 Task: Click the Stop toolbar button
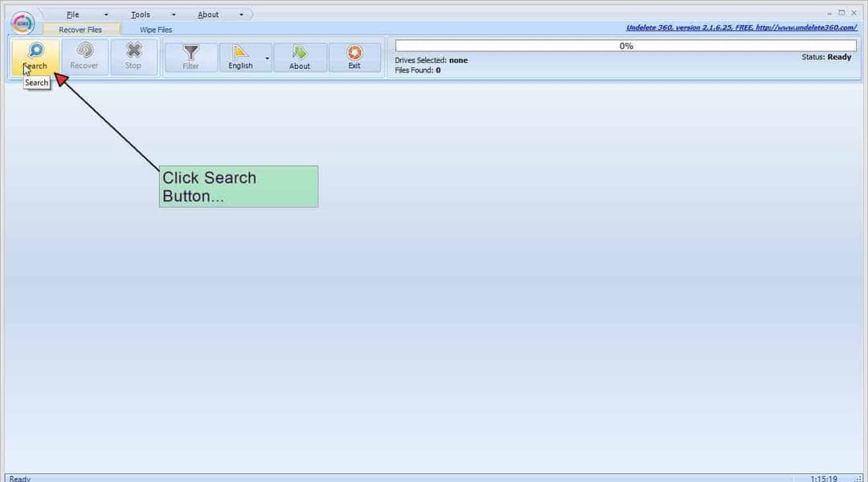coord(133,56)
